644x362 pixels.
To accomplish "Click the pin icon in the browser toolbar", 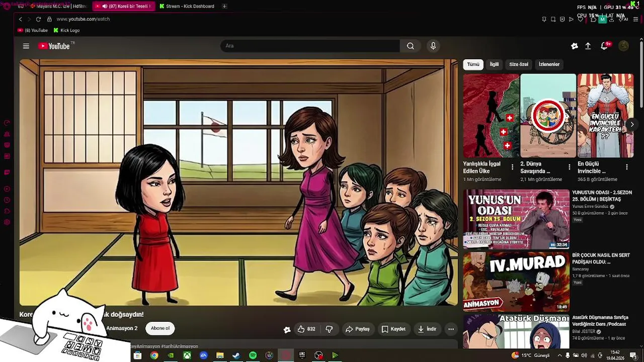I will [544, 19].
